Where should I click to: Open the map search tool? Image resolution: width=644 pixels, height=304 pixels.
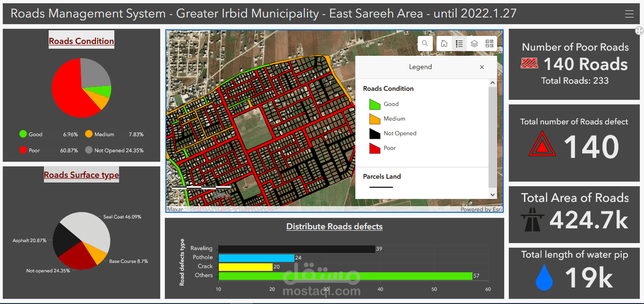click(x=425, y=43)
